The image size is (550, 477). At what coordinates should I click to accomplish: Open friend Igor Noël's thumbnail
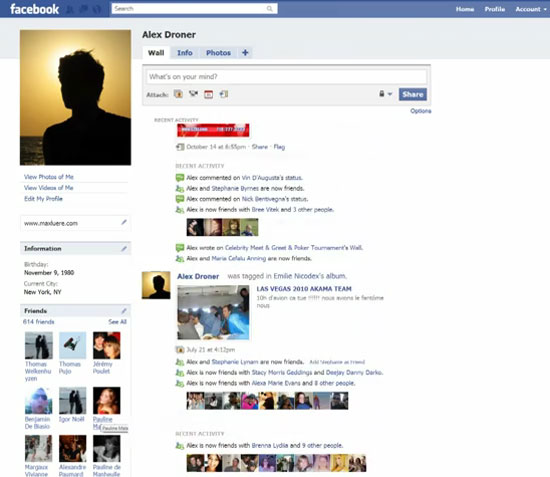[73, 401]
